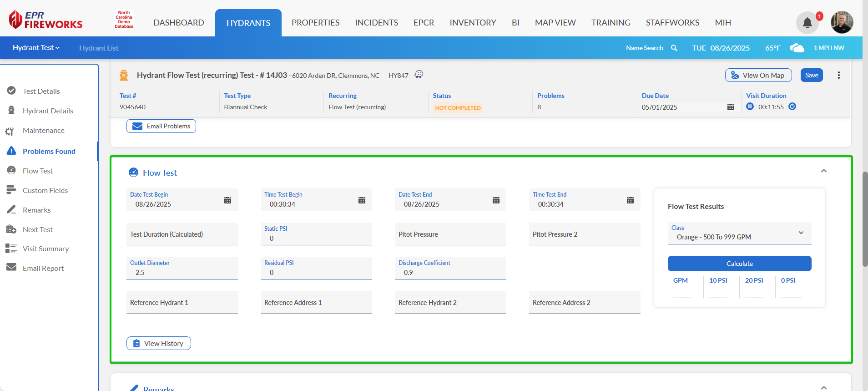Click the notification bell icon
The width and height of the screenshot is (868, 391).
pos(807,23)
